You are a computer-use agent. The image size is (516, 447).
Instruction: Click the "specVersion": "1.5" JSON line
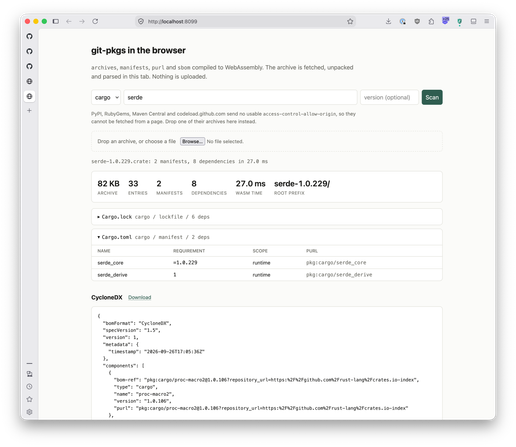[132, 330]
